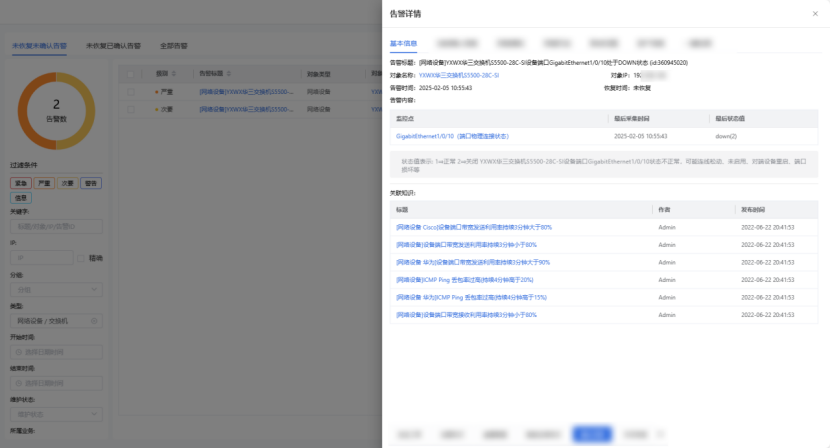Open the 类型 dropdown showing 网络设备 / 交换机
This screenshot has width=831, height=448.
coord(55,321)
